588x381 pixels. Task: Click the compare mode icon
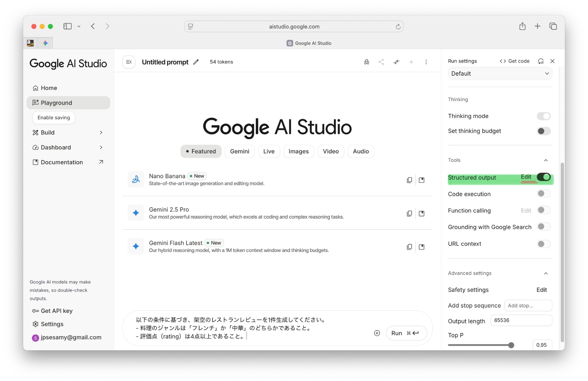pos(396,62)
